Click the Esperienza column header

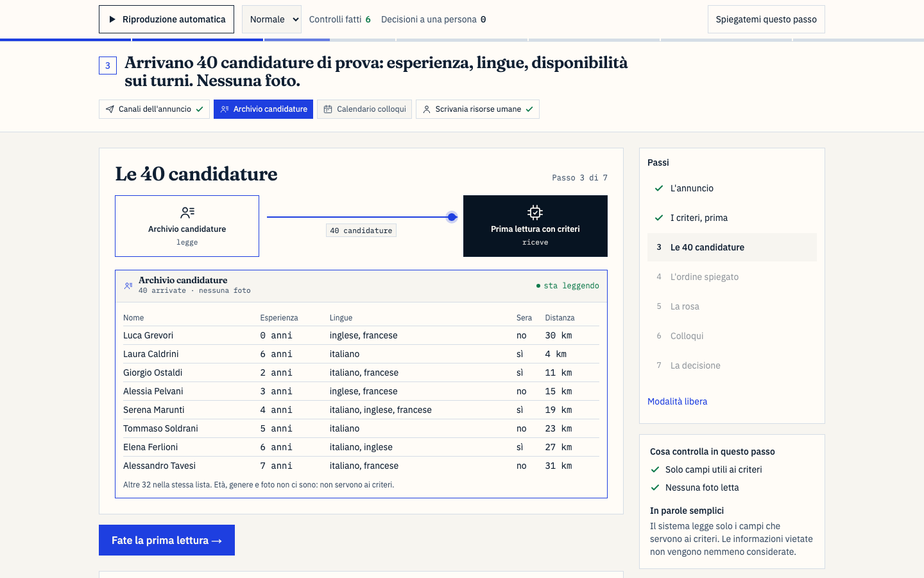click(279, 318)
